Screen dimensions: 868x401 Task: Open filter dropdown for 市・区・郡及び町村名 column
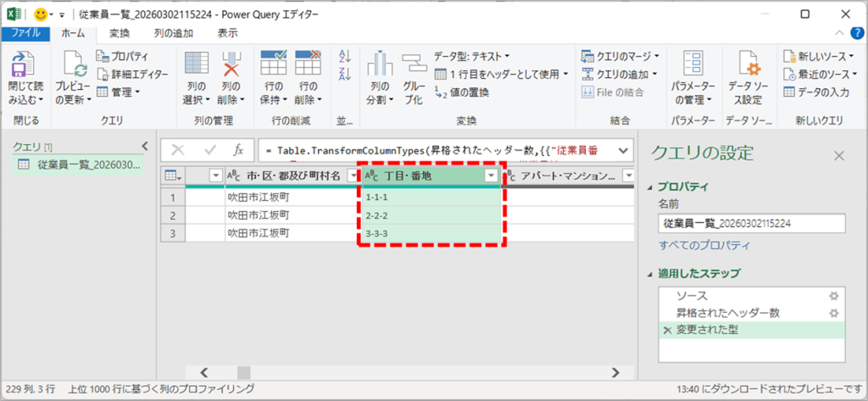(353, 175)
